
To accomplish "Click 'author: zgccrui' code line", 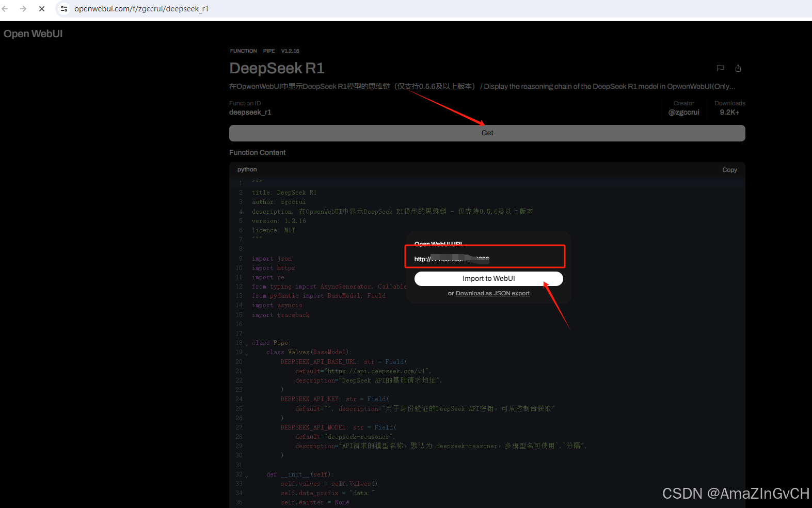I will [279, 202].
